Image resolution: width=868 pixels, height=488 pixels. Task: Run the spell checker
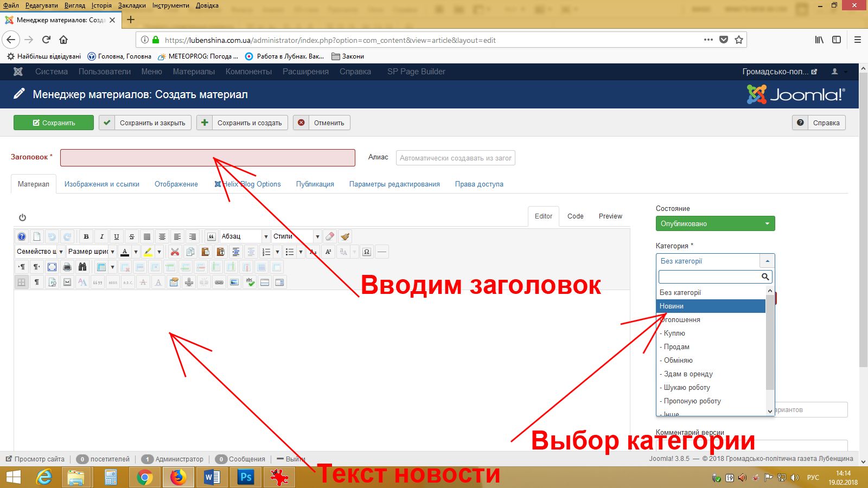[250, 282]
